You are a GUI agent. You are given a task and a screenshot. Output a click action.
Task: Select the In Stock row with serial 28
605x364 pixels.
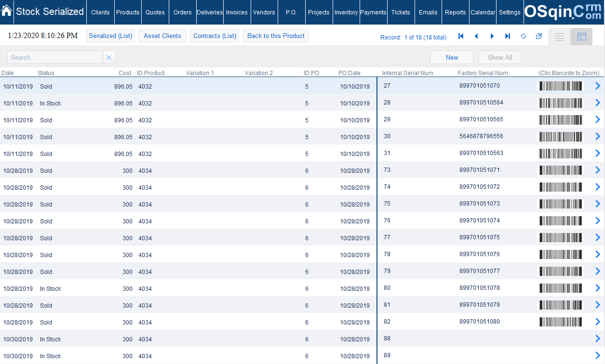[x=302, y=103]
